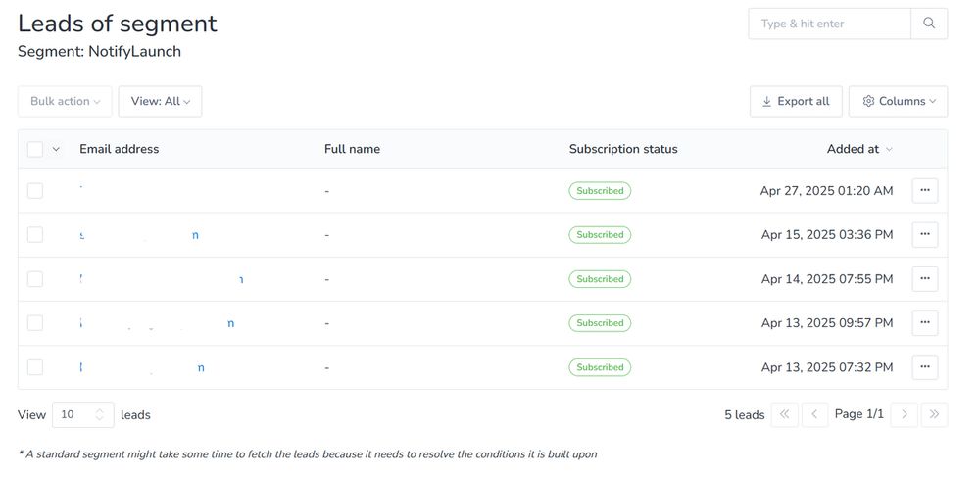Go to the next page arrow
The width and height of the screenshot is (980, 477).
[x=904, y=414]
